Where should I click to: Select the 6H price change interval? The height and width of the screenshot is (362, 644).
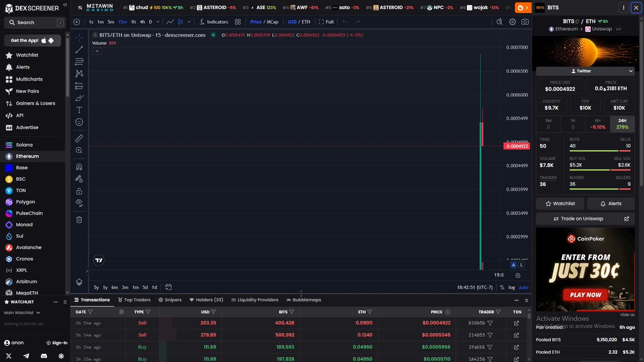click(x=598, y=124)
